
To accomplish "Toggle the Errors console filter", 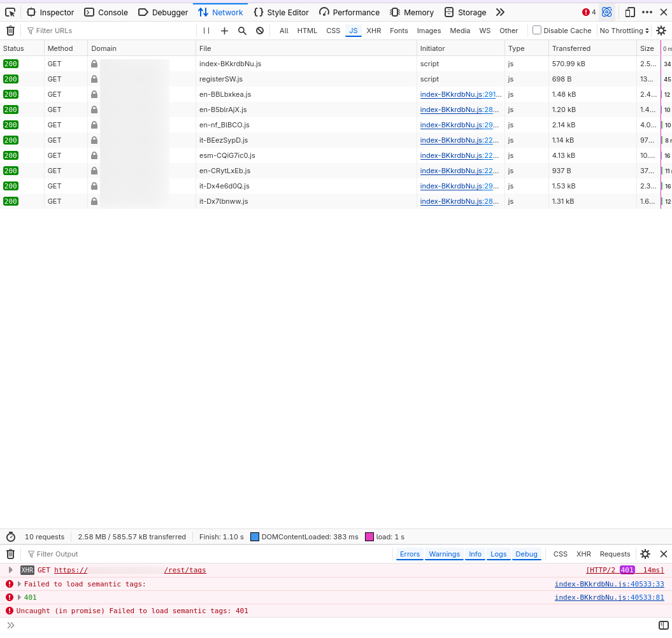I will (x=410, y=554).
